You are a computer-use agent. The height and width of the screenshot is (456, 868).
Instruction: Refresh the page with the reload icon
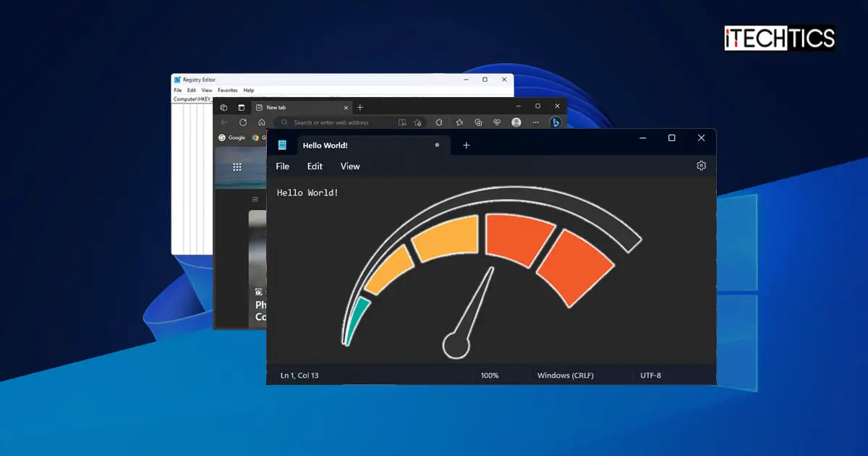[243, 122]
